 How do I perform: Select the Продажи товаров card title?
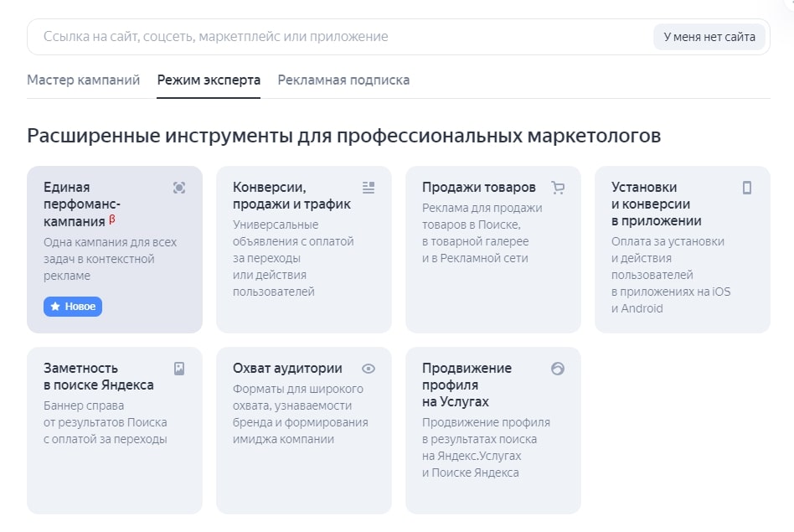pyautogui.click(x=479, y=188)
